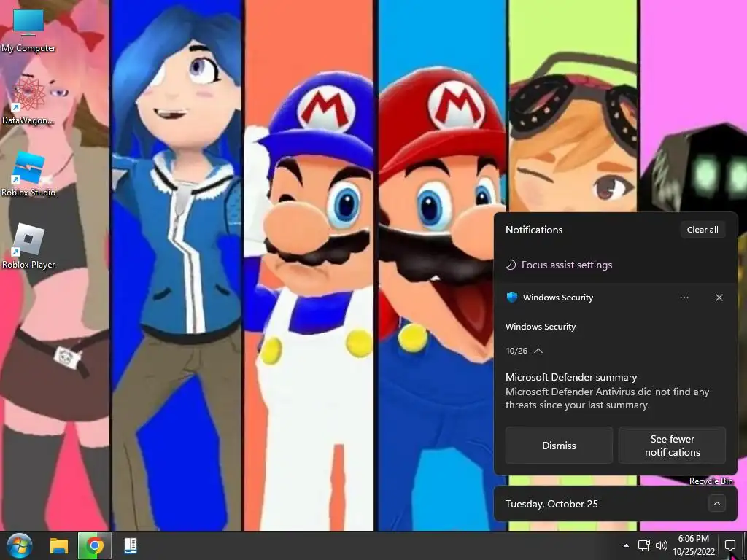Open the taskbar clock showing 6:06 PM
The height and width of the screenshot is (560, 747).
pos(694,545)
